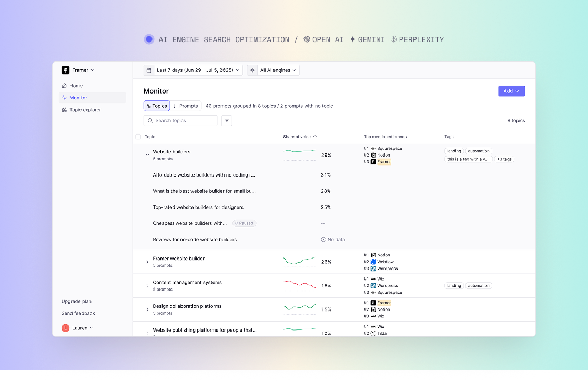Screen dimensions: 588x382
Task: Click Framer logo in Design collaboration platforms row
Action: [373, 303]
